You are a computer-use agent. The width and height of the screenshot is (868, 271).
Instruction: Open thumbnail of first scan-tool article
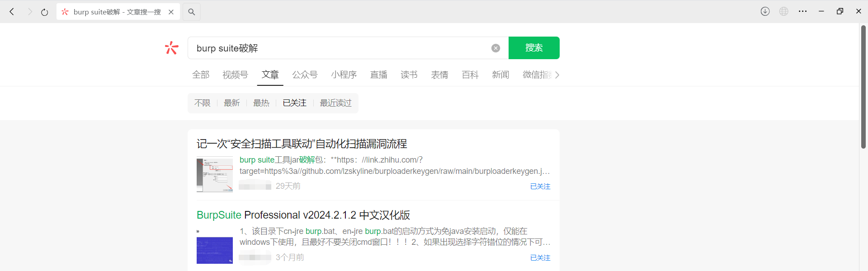(215, 174)
